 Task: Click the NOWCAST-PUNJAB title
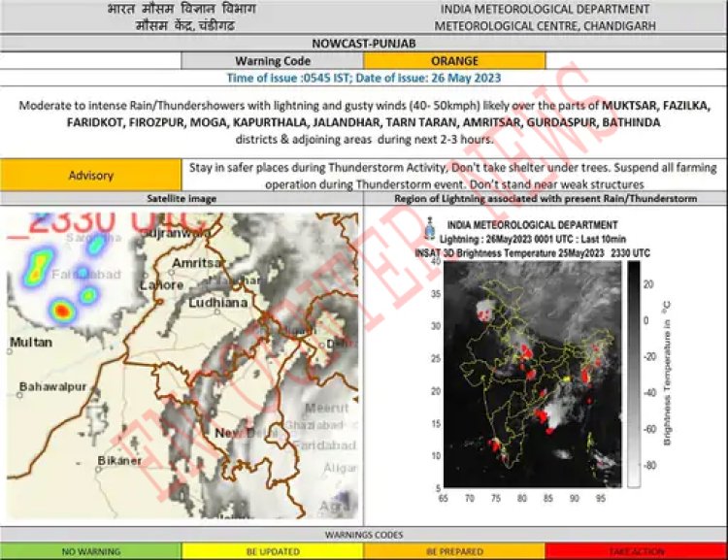[x=364, y=44]
